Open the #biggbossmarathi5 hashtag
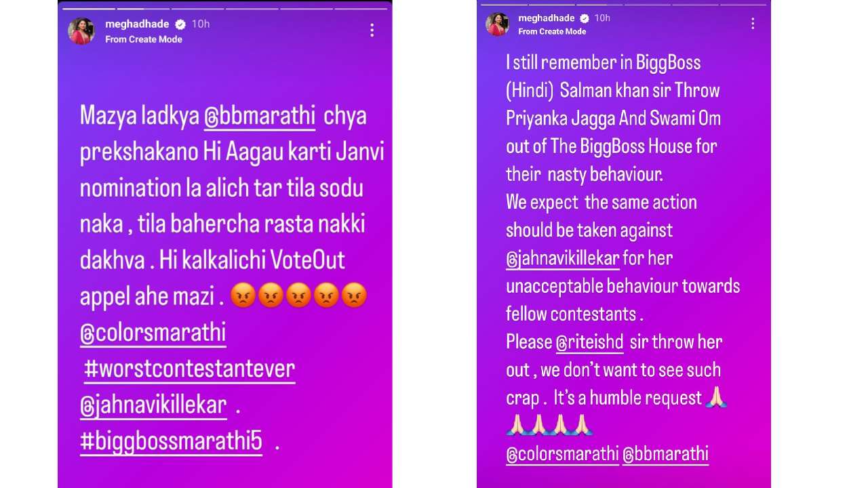This screenshot has height=488, width=868. 171,441
